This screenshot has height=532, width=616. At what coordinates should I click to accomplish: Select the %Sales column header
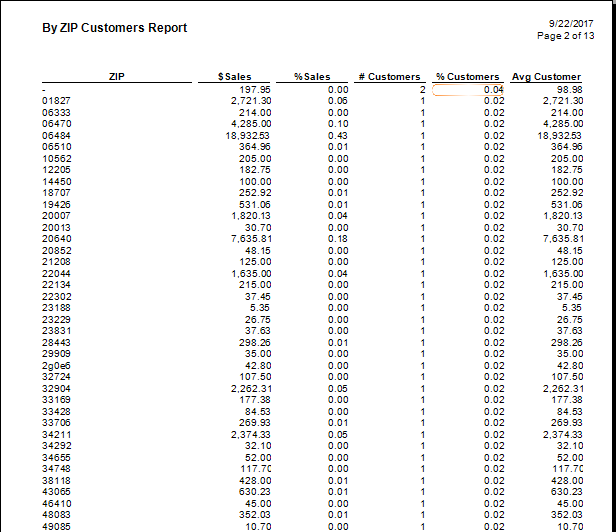point(312,77)
